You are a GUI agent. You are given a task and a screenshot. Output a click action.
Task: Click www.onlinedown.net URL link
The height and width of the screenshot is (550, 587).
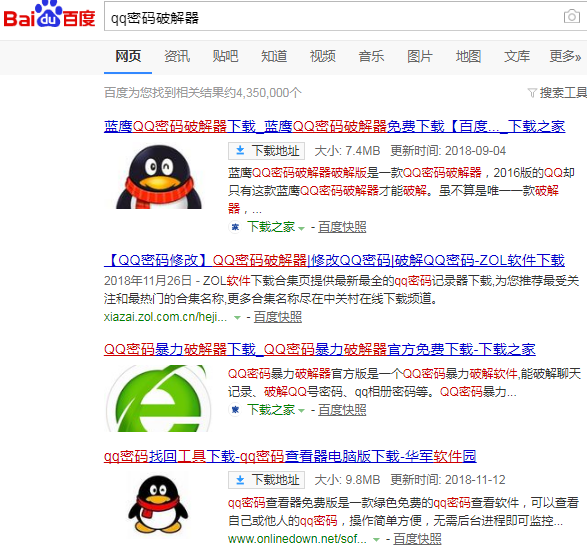pos(297,539)
